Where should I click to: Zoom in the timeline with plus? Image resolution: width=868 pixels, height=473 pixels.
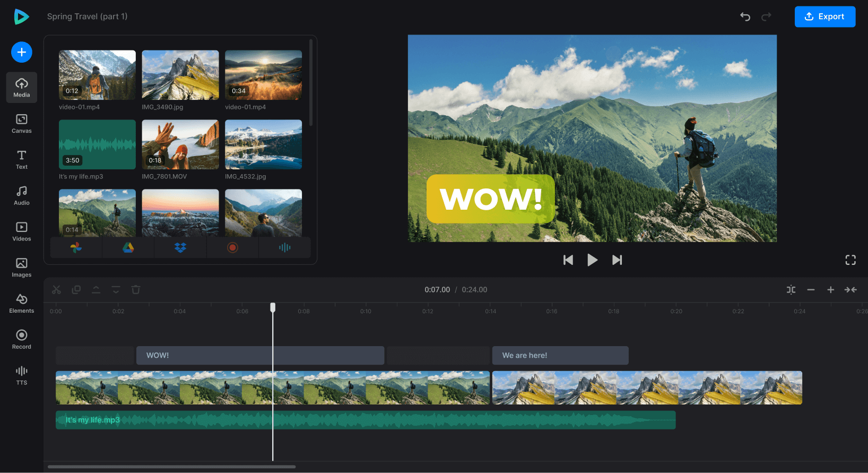pyautogui.click(x=831, y=290)
